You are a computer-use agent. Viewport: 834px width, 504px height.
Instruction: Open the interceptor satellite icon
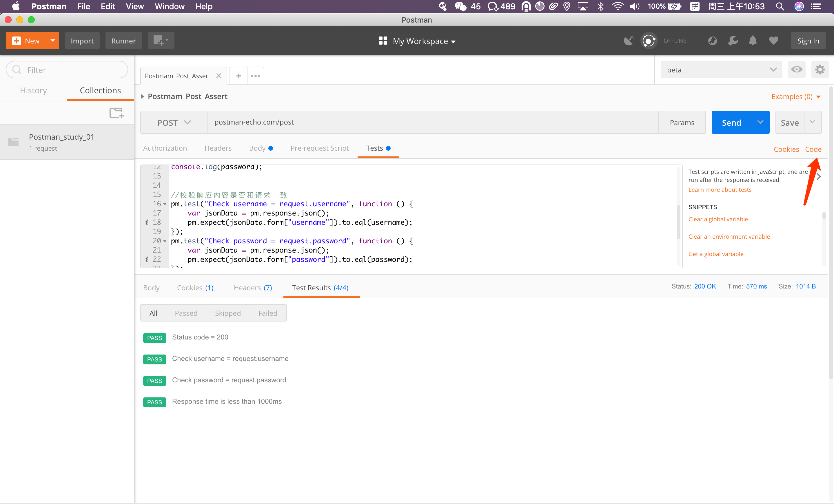point(629,41)
